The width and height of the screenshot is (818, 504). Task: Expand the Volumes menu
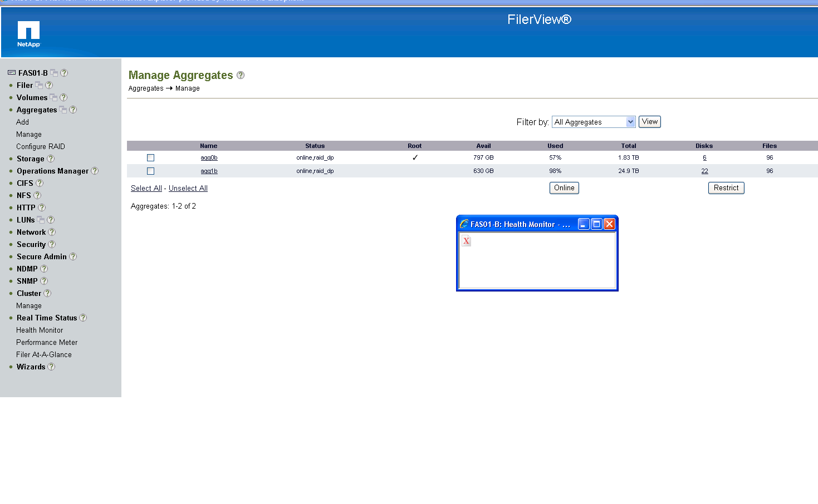pos(32,97)
